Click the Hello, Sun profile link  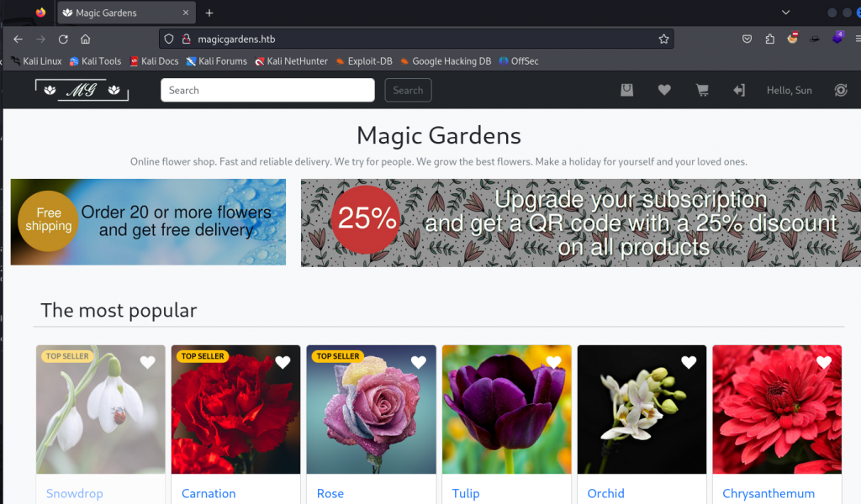(x=789, y=90)
